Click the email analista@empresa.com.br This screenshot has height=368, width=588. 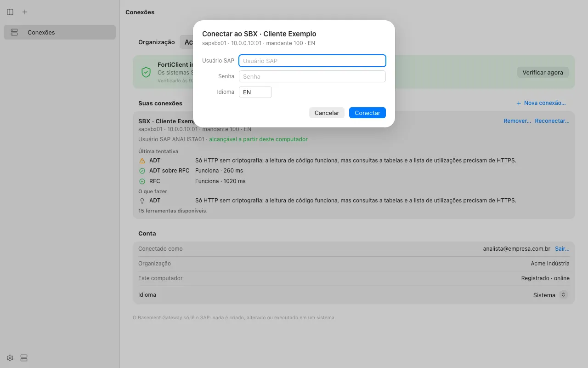517,249
